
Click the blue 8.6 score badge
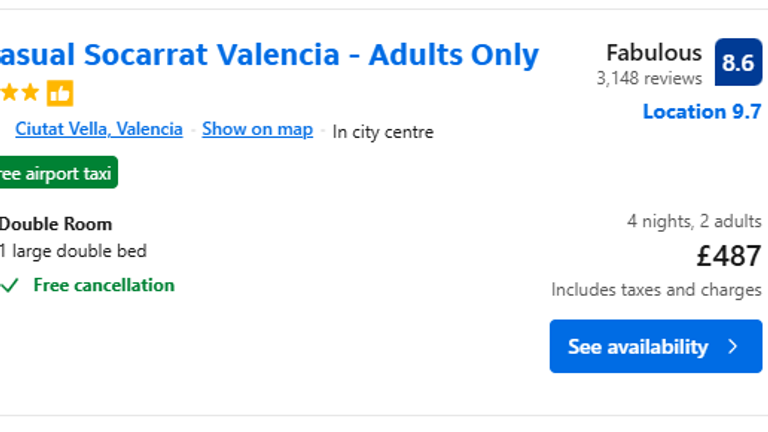point(738,63)
